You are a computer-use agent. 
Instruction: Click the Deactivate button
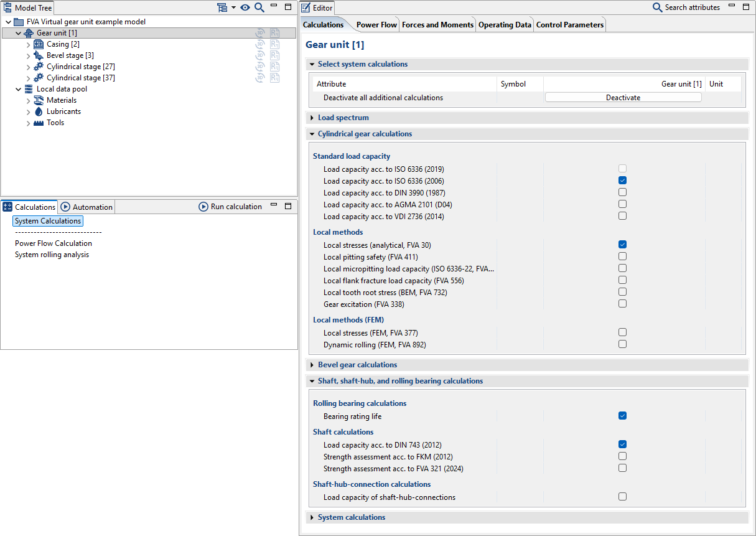(623, 98)
